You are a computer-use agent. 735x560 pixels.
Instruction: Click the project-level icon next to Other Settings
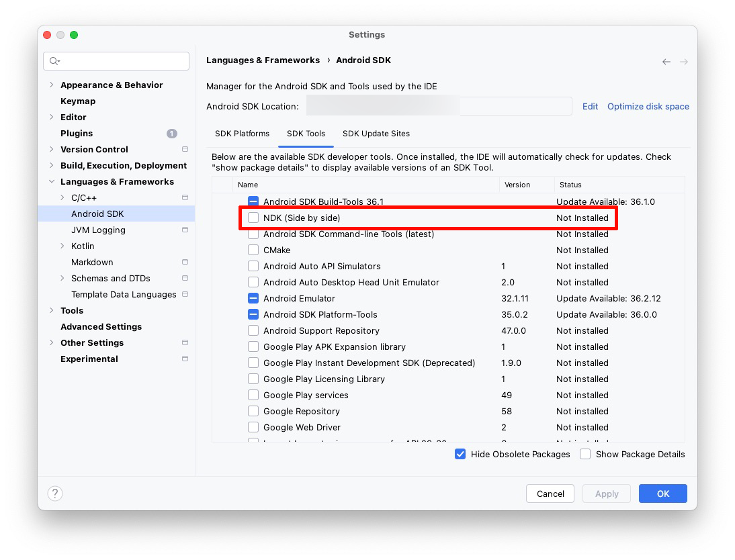[185, 343]
